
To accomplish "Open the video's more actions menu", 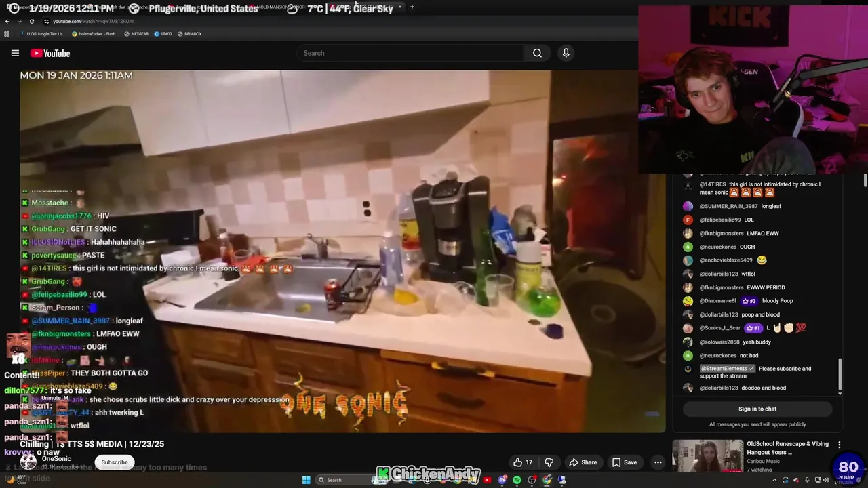I will click(658, 462).
